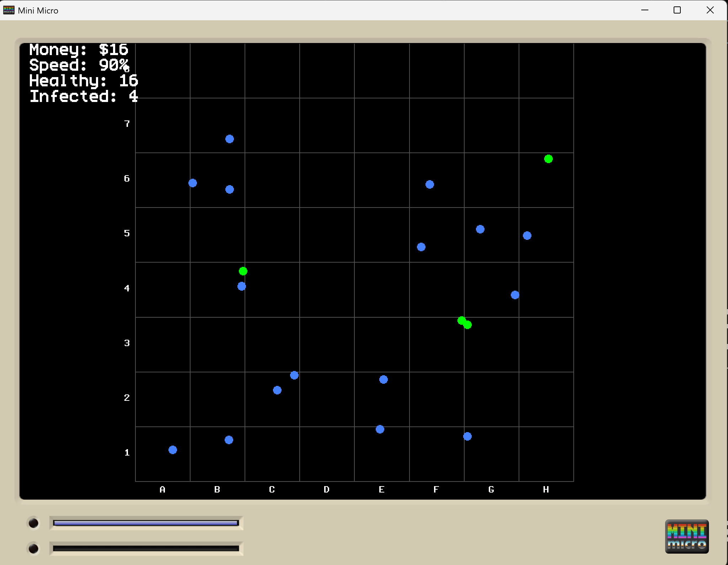Click the blue dot in row 1, column G
Image resolution: width=728 pixels, height=565 pixels.
(x=467, y=436)
